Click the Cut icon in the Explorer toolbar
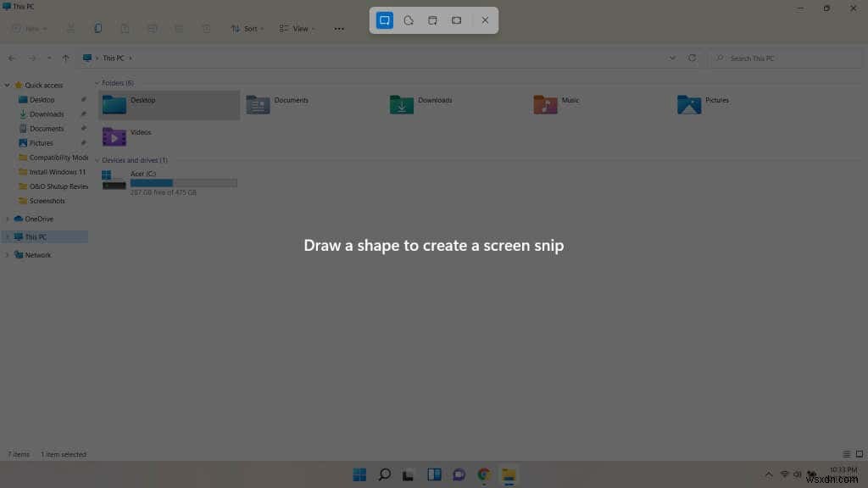 coord(71,28)
